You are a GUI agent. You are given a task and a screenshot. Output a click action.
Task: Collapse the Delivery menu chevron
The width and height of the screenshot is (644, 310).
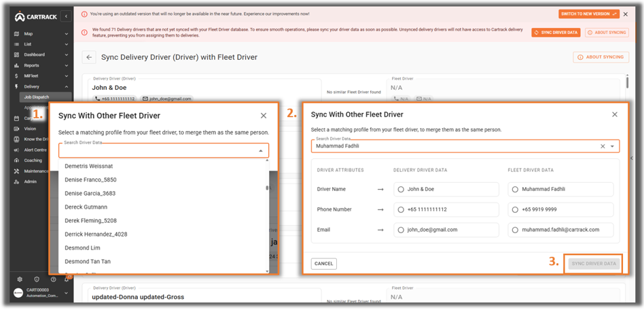point(67,87)
